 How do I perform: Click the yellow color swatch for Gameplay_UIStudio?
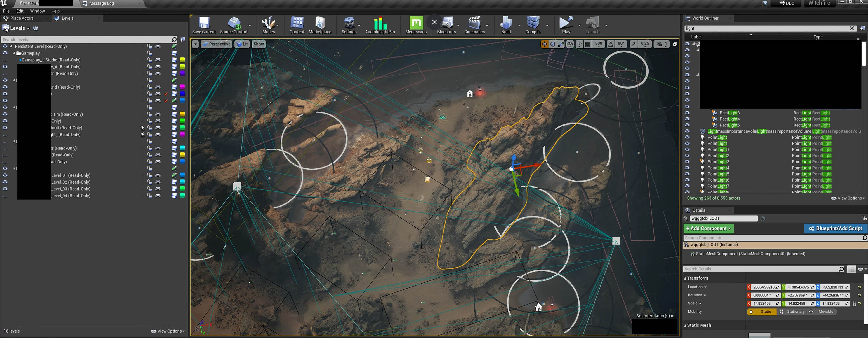point(182,60)
